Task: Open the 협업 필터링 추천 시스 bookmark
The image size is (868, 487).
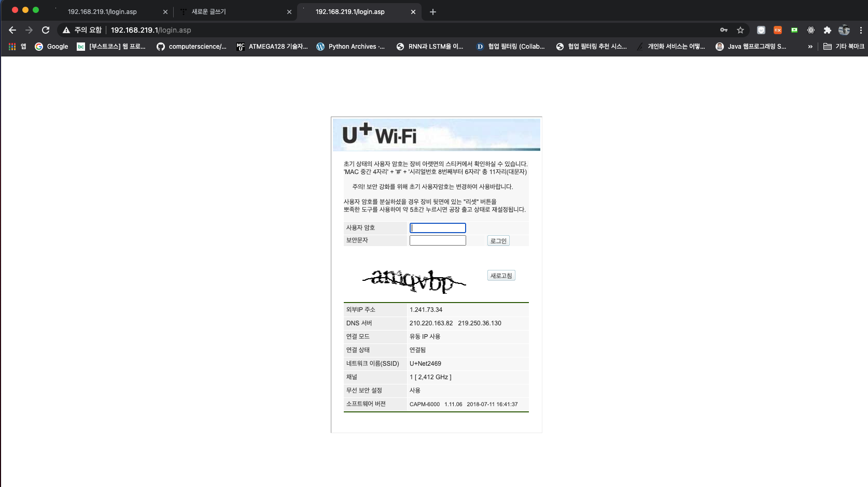Action: [x=591, y=47]
